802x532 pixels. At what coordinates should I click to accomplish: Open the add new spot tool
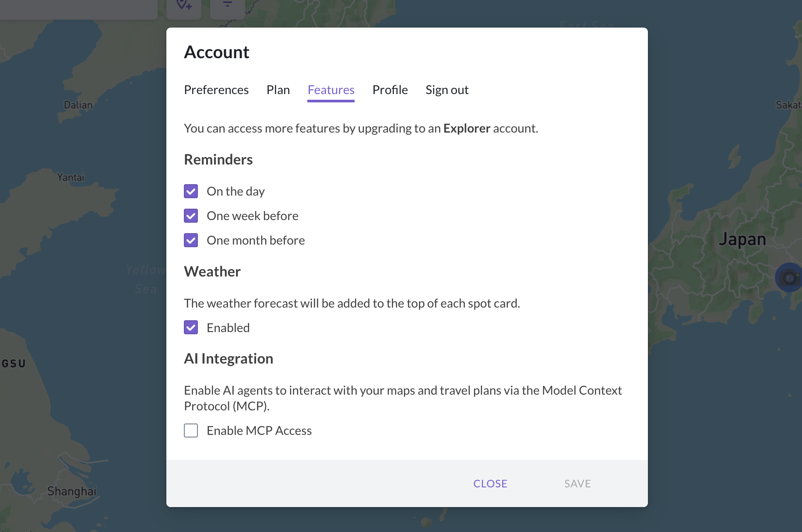coord(184,6)
